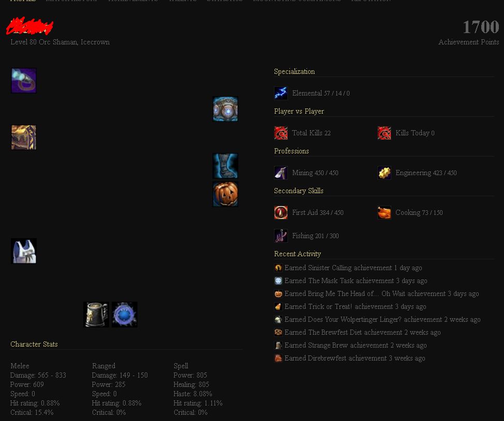
Task: Select the round blue spiked item icon
Action: (x=125, y=315)
